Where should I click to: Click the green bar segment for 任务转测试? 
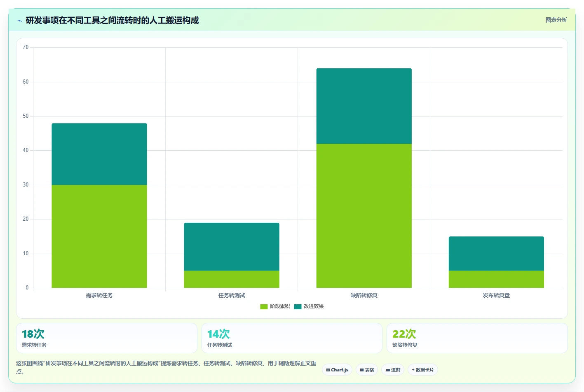pyautogui.click(x=232, y=279)
